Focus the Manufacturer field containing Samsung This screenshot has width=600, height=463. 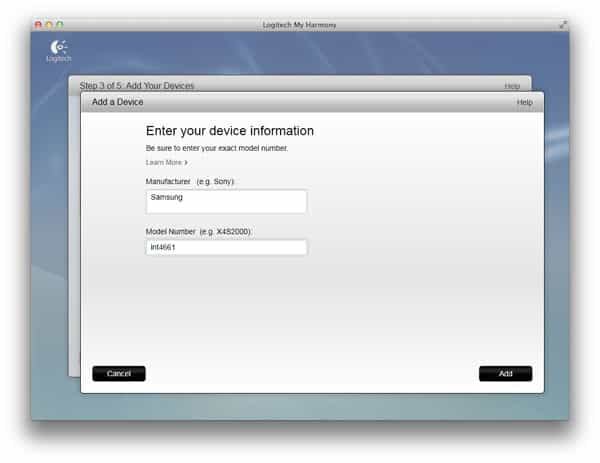[226, 202]
